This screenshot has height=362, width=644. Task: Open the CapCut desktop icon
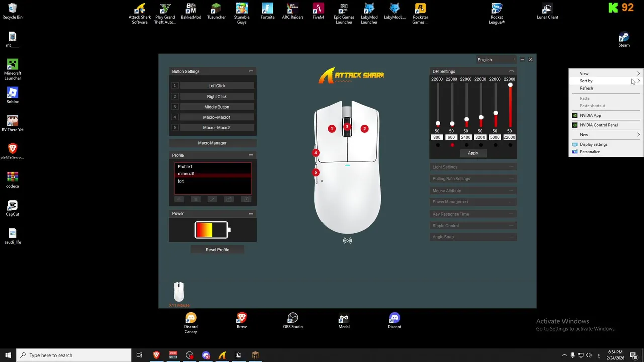click(x=13, y=208)
